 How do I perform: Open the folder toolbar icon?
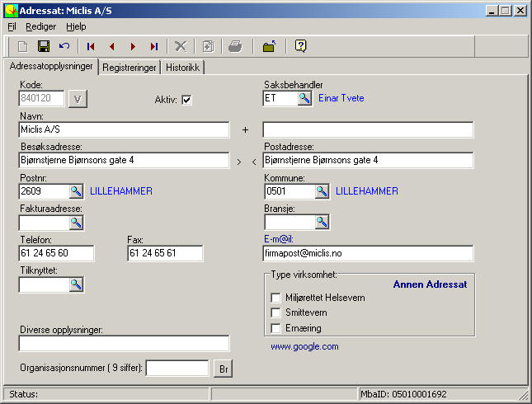[270, 46]
